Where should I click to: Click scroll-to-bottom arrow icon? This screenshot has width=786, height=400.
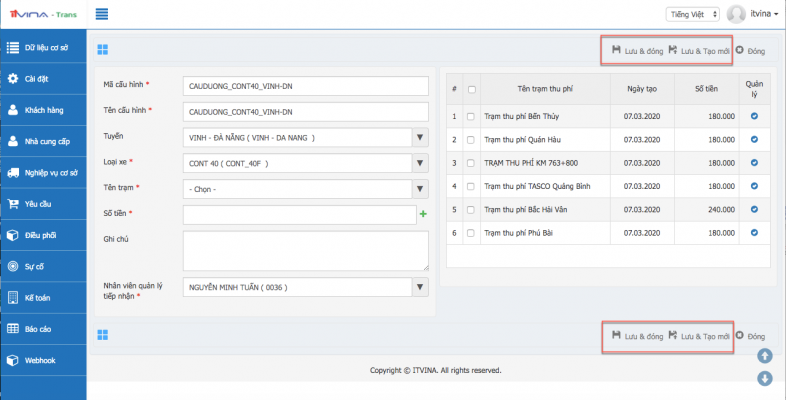coord(764,378)
